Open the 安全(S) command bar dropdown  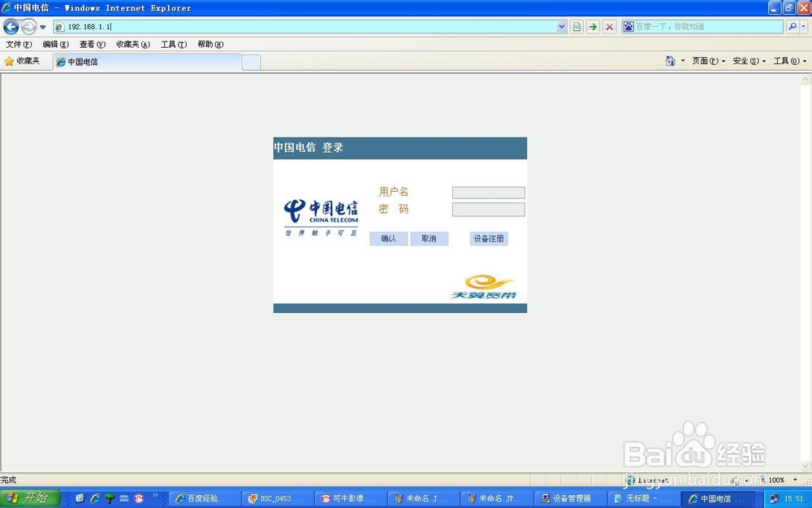pyautogui.click(x=749, y=61)
